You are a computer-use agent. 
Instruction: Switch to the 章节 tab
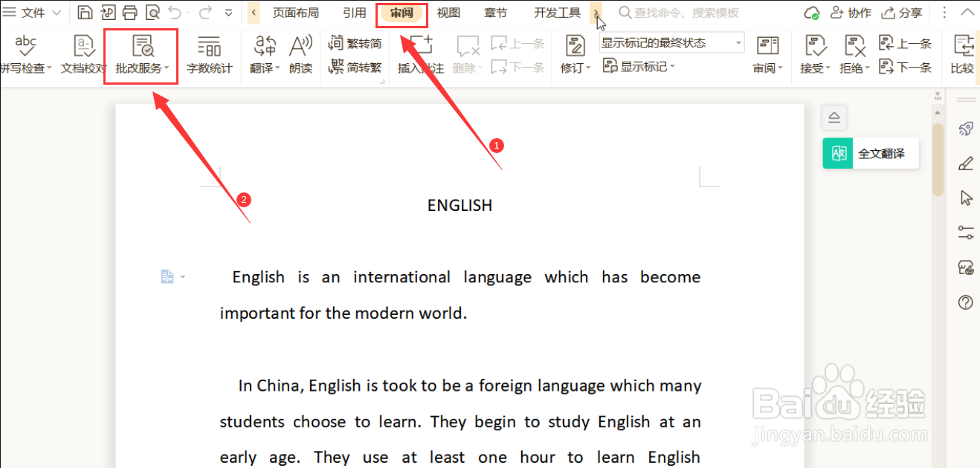(495, 13)
